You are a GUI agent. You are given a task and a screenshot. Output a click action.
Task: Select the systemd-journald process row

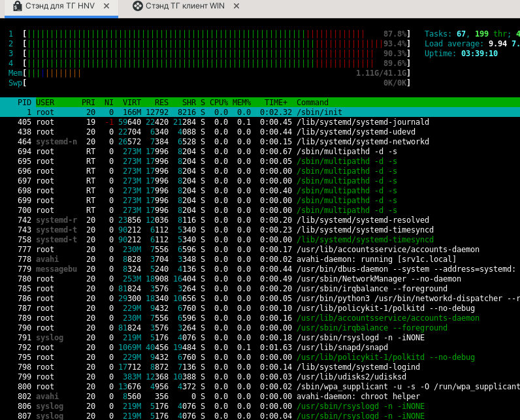pos(261,122)
